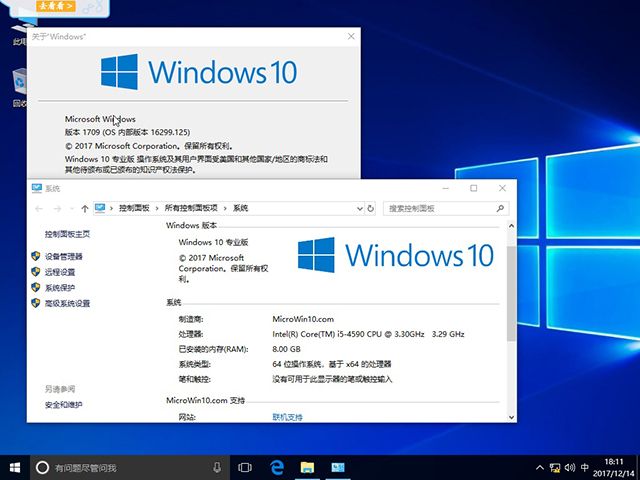The width and height of the screenshot is (640, 480).
Task: Select 系统 breadcrumb in address bar
Action: (x=240, y=208)
